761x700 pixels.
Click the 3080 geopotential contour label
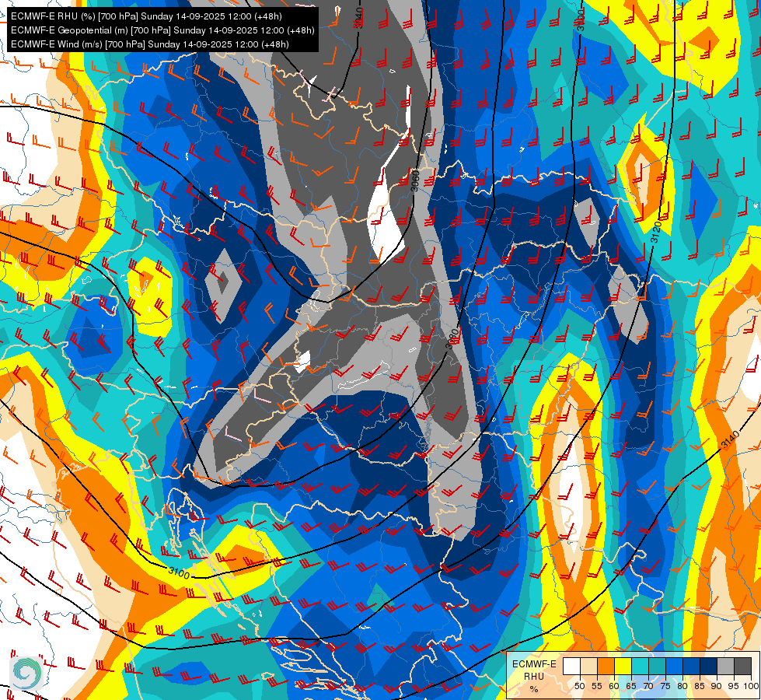[452, 338]
